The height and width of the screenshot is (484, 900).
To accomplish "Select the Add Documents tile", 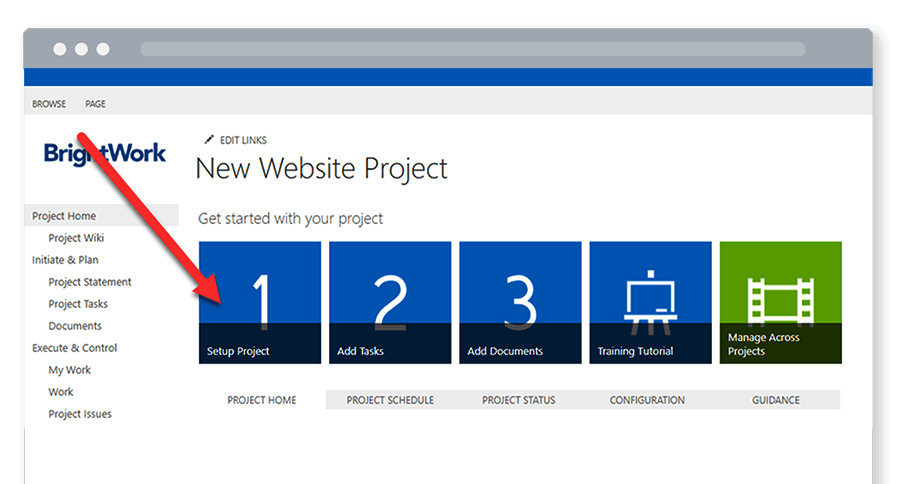I will click(x=520, y=302).
